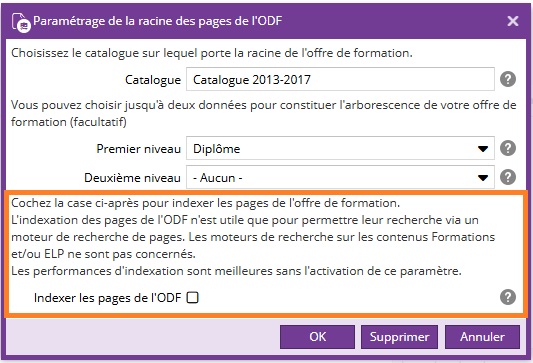533x363 pixels.
Task: Click the 'Premier niveau' label text
Action: coord(138,149)
